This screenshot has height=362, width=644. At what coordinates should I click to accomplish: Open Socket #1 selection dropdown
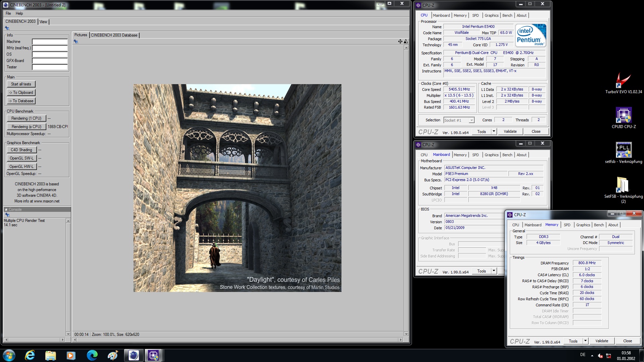click(472, 120)
